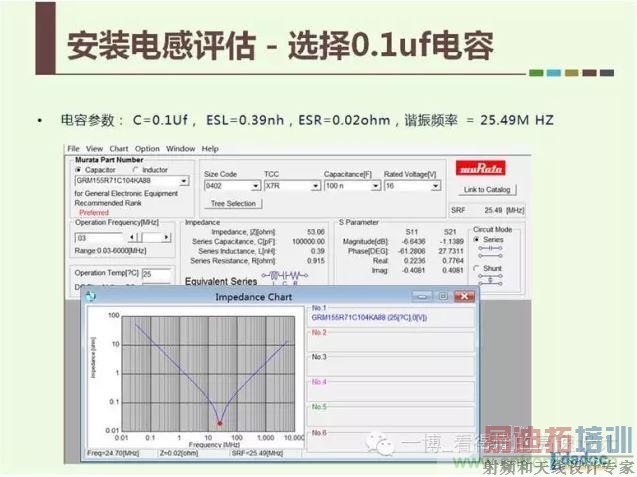Image resolution: width=637 pixels, height=477 pixels.
Task: Expand the Rated Voltage dropdown
Action: (436, 186)
